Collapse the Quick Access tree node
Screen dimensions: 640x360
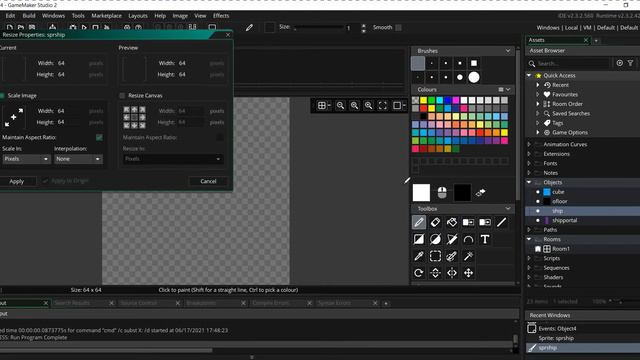pyautogui.click(x=529, y=76)
